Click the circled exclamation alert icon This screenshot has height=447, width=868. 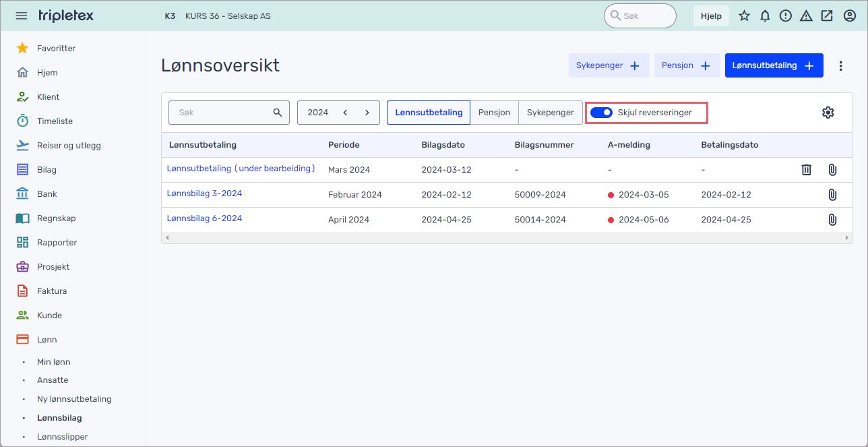click(x=786, y=16)
